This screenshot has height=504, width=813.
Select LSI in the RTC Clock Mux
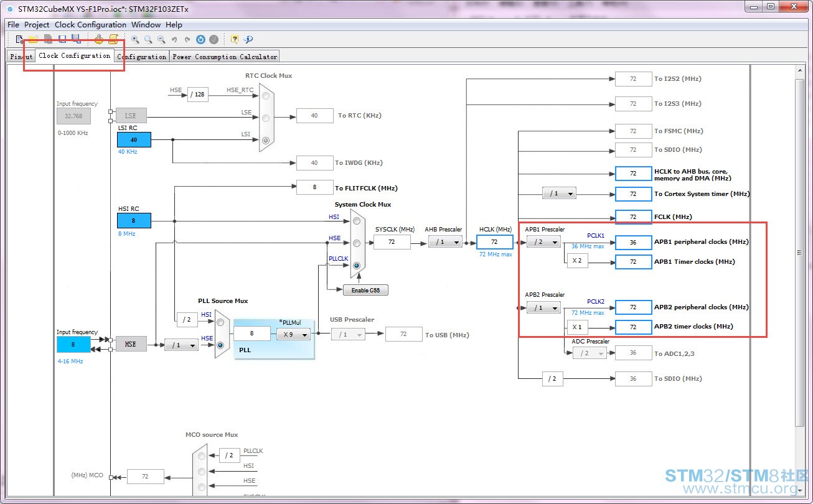tap(266, 140)
